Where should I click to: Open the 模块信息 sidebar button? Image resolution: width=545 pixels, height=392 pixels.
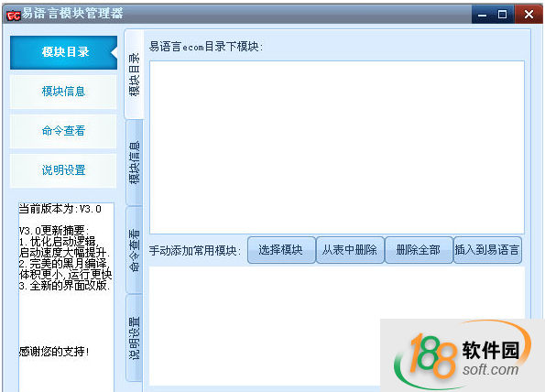point(63,92)
